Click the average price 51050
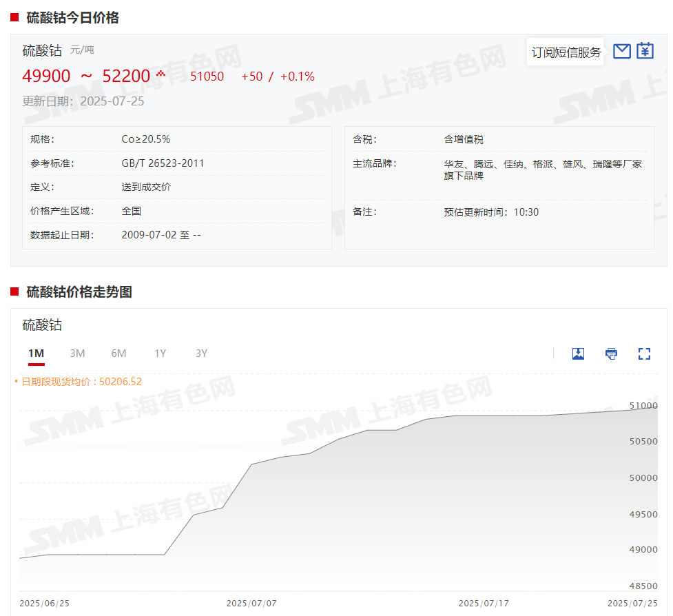The width and height of the screenshot is (673, 616). click(x=207, y=76)
